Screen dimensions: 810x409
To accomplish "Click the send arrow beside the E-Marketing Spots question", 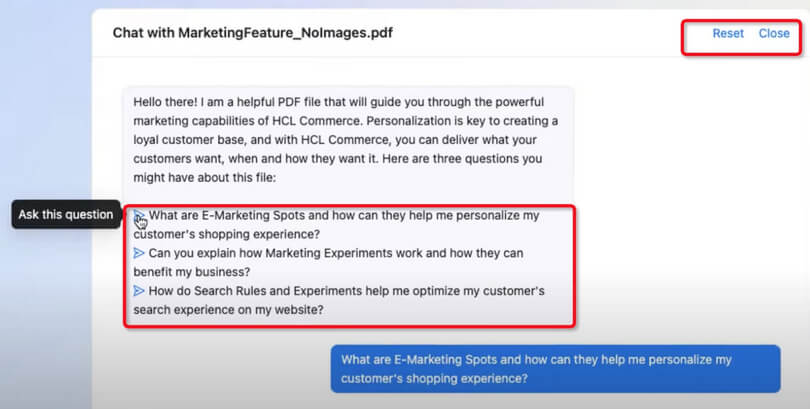I will (139, 216).
